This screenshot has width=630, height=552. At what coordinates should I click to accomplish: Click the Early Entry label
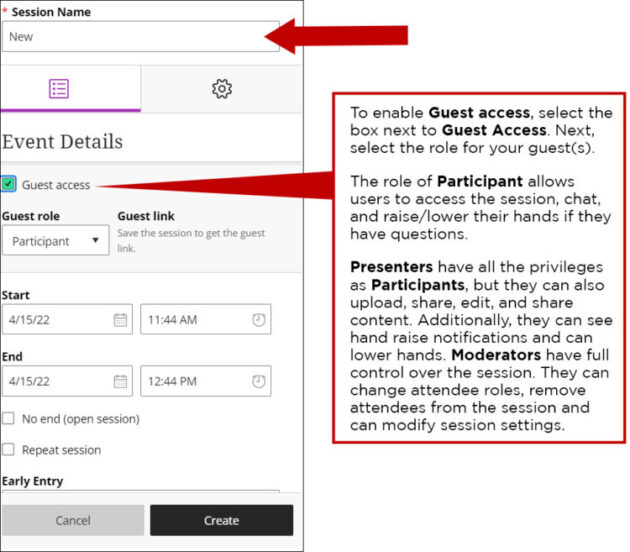pos(33,481)
